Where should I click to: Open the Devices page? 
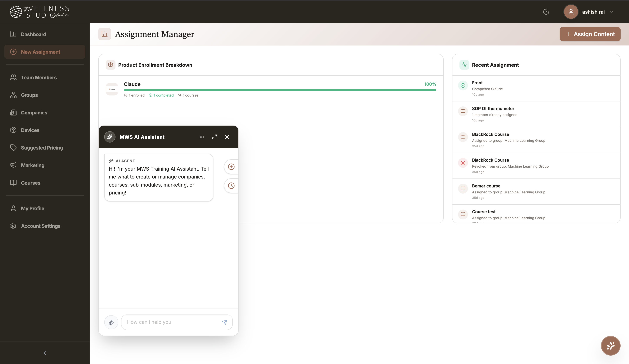[45, 130]
